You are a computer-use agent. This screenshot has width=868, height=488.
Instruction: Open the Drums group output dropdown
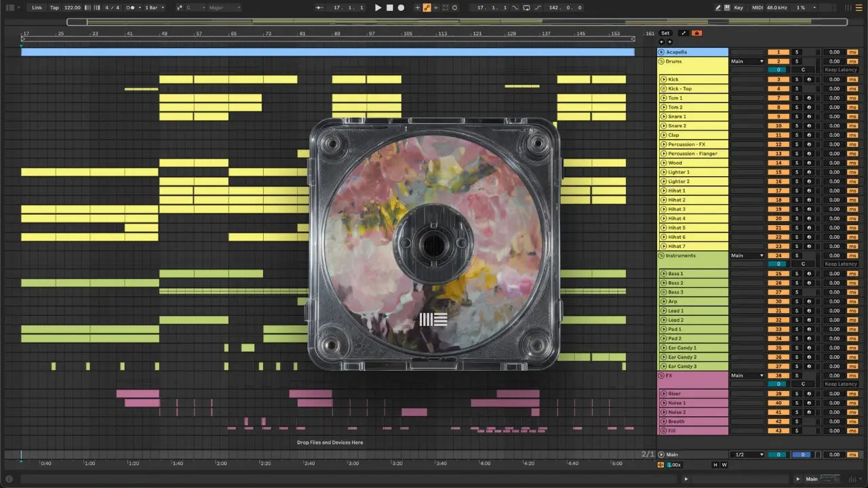[x=747, y=61]
